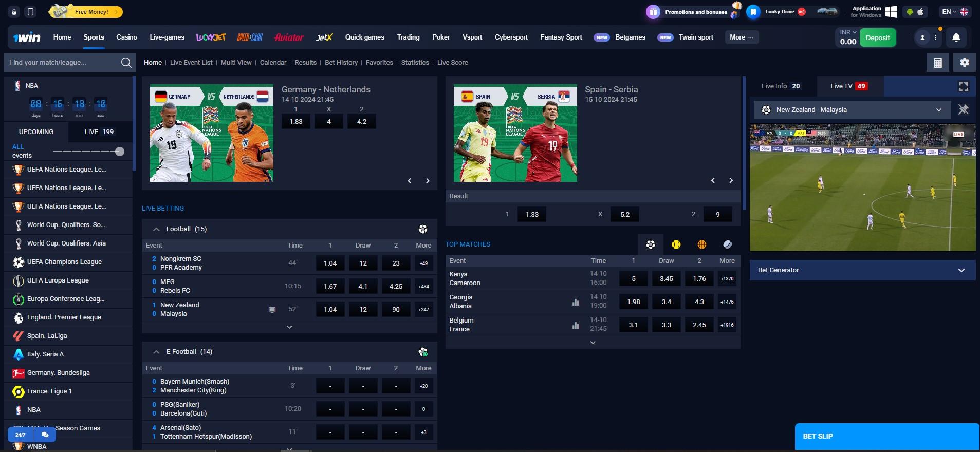The image size is (980, 452).
Task: Open user menu three dots
Action: 936,37
